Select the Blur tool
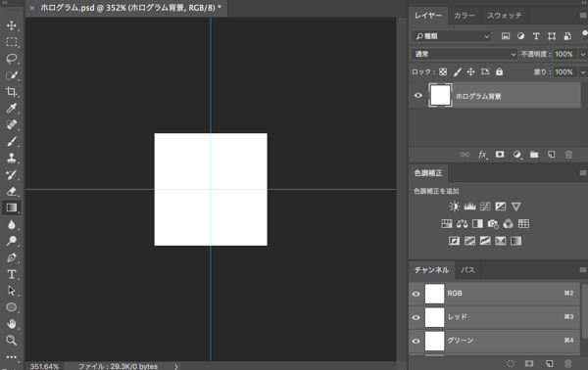Screen dimensions: 588x370 click(x=11, y=224)
